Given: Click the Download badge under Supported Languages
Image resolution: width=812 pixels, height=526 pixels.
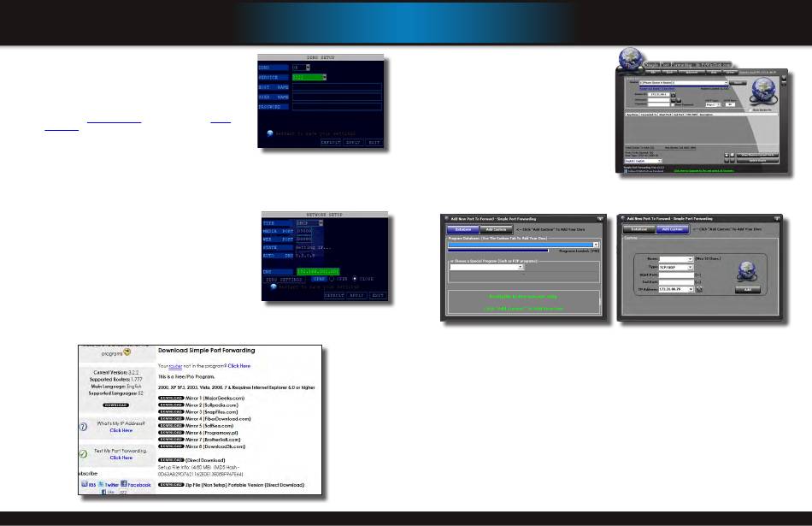Looking at the screenshot, I should [116, 405].
